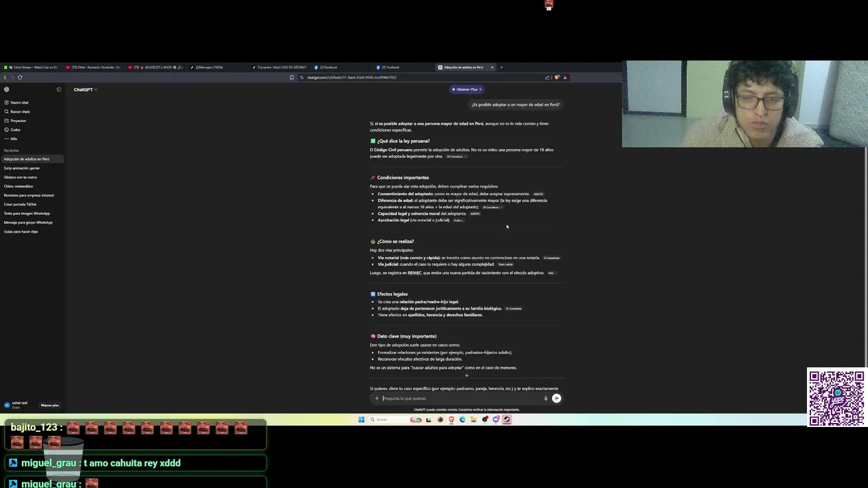Open Brave Shields lion icon
This screenshot has width=868, height=488.
tap(557, 77)
